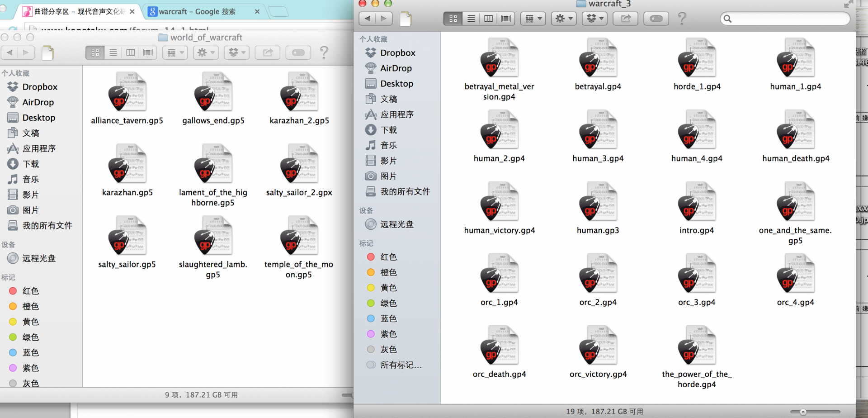This screenshot has height=418, width=868.
Task: Select red 红色 tag in warcraft_3 sidebar
Action: tap(382, 257)
